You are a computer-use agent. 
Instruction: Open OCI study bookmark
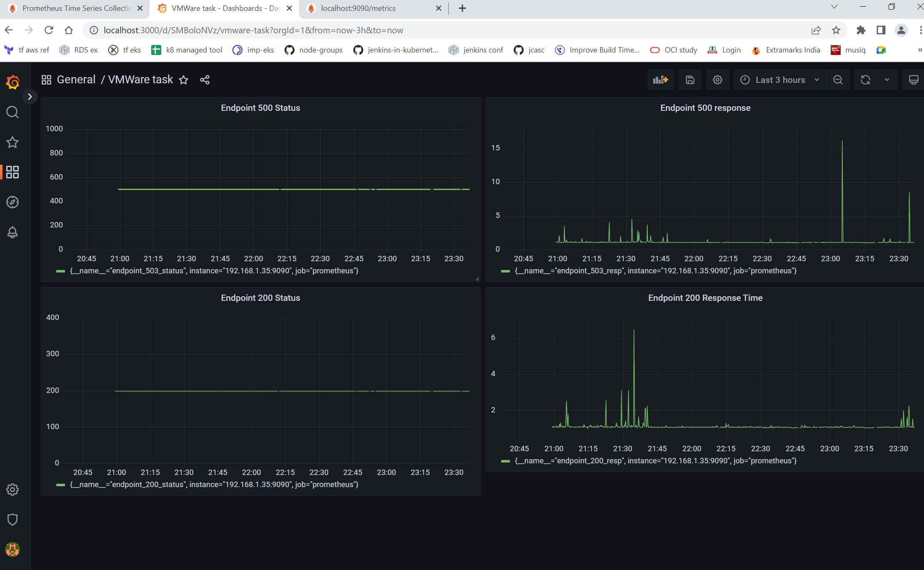click(674, 50)
